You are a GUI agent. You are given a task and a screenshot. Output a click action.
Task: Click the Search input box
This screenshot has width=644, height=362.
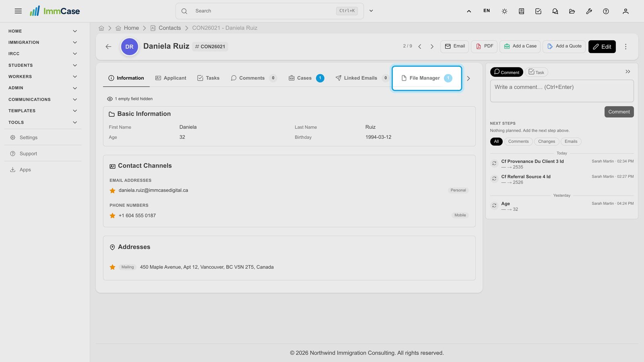(269, 11)
